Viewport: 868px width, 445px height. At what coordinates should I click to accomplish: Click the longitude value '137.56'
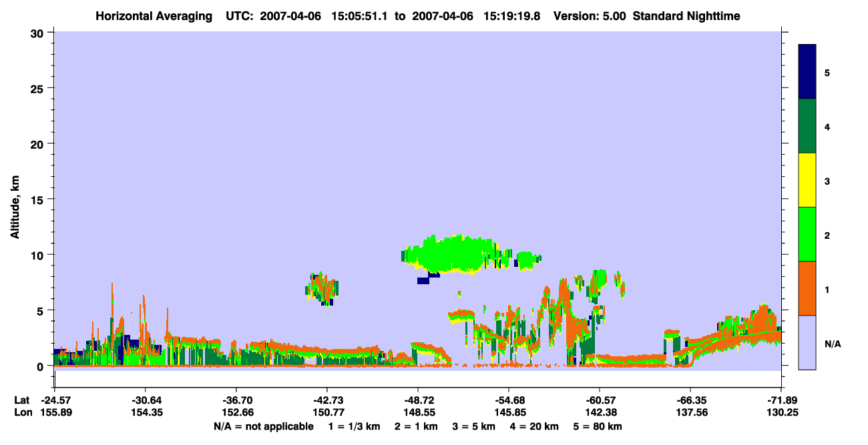(x=690, y=412)
